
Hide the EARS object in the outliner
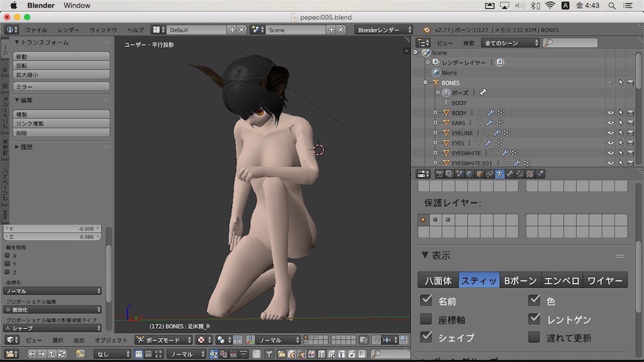pos(611,123)
